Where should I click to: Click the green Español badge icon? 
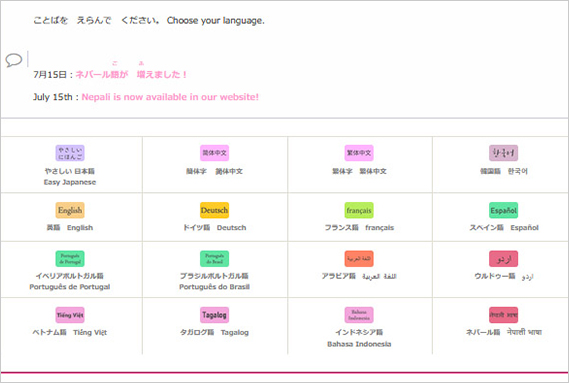pos(503,210)
